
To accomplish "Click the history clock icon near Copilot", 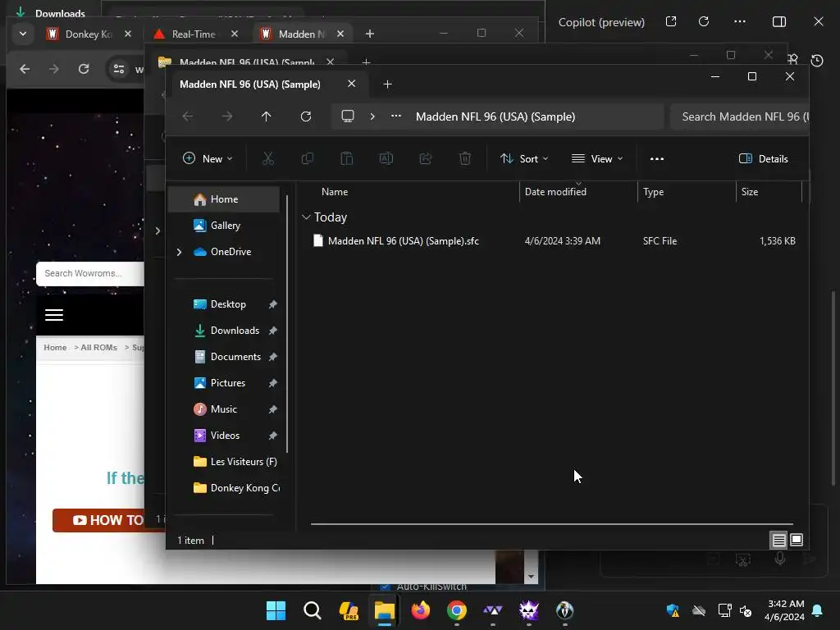I will [817, 61].
